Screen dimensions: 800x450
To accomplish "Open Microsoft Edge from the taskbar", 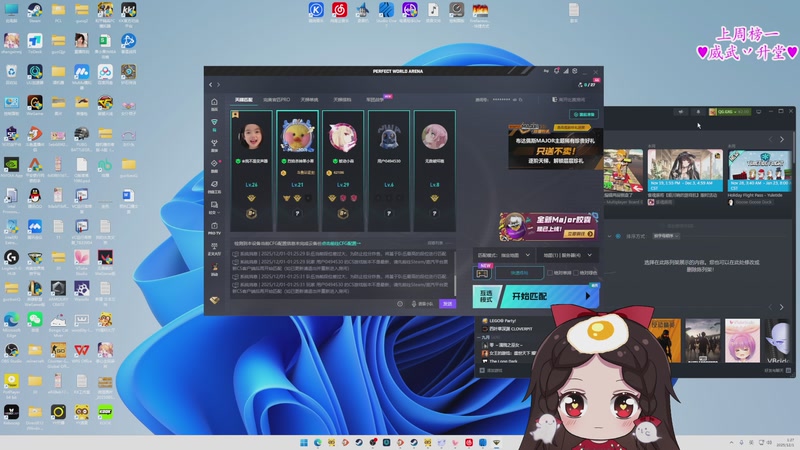I will 318,442.
